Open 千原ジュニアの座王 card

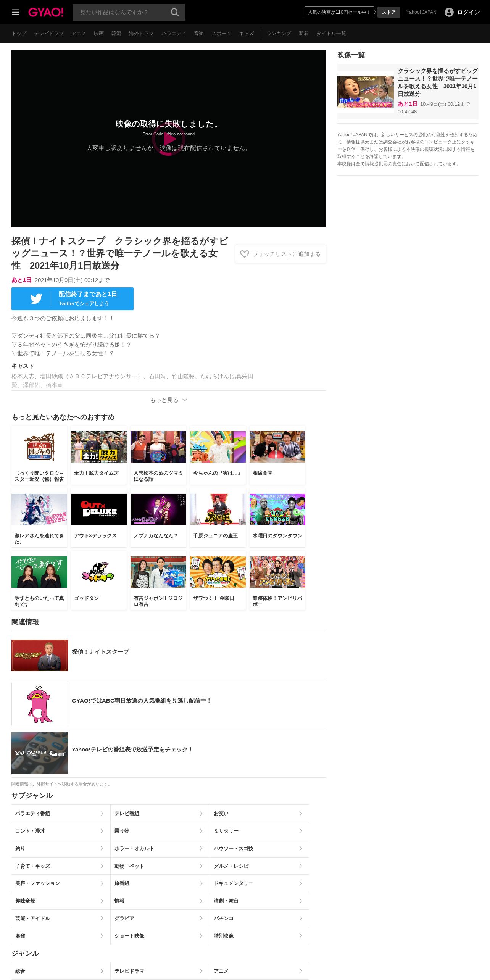pyautogui.click(x=218, y=518)
